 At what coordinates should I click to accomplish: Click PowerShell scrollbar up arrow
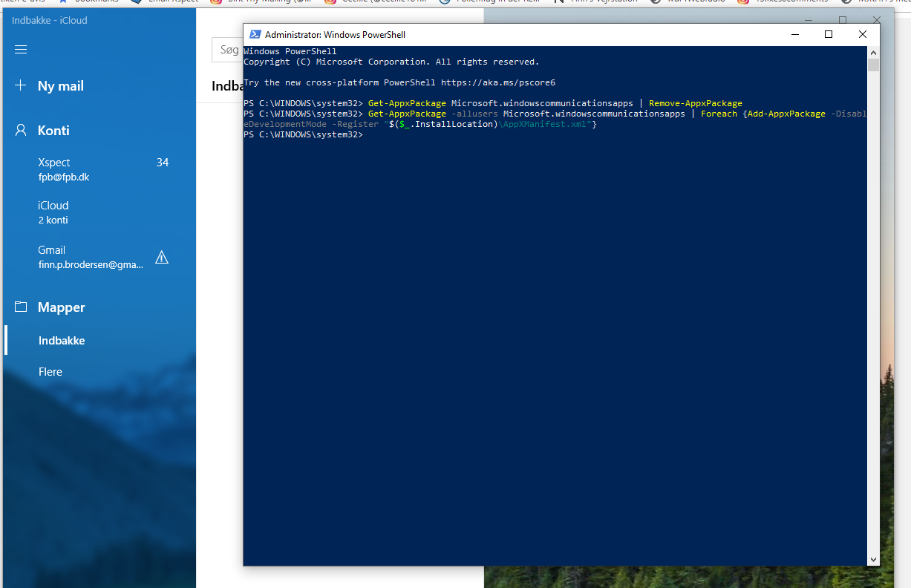click(x=873, y=53)
